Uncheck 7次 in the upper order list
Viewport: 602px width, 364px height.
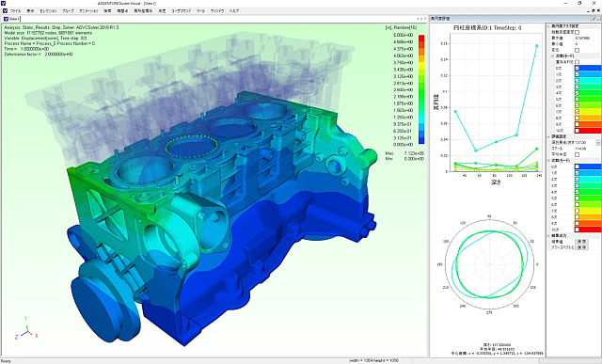click(577, 112)
